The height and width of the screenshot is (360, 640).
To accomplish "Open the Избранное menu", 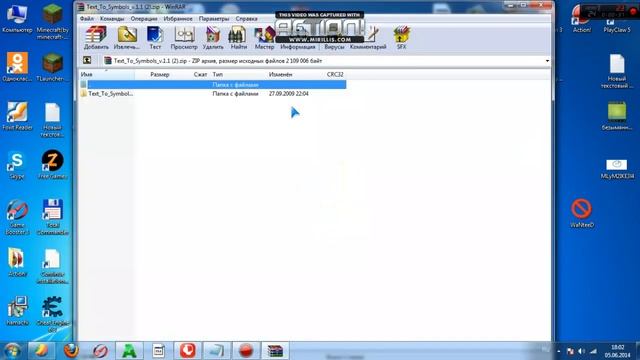I will [x=178, y=19].
